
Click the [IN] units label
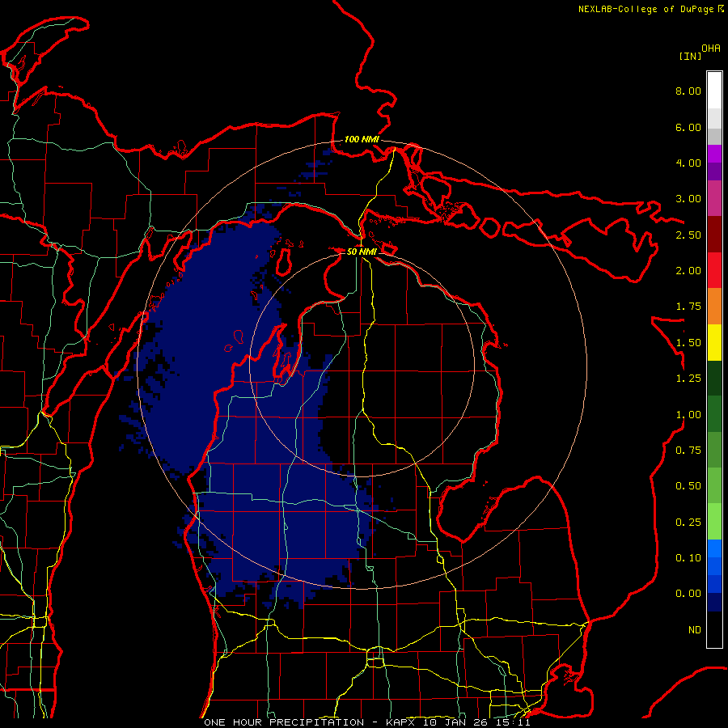(x=690, y=56)
